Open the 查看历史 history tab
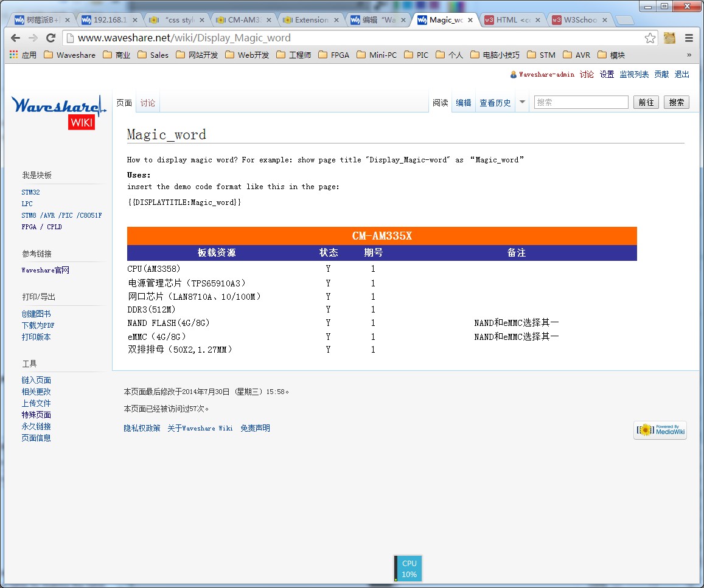704x588 pixels. [495, 103]
